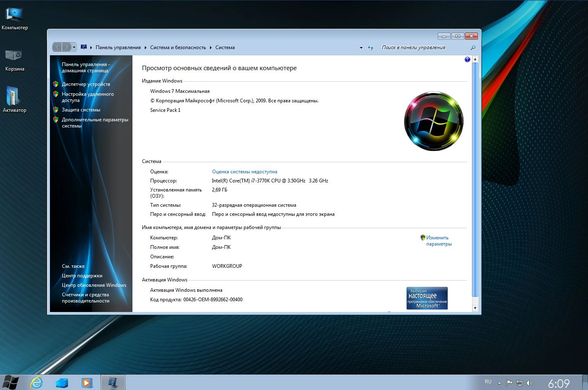The image size is (588, 390).
Task: Open Центр обновления Windows link
Action: [94, 285]
